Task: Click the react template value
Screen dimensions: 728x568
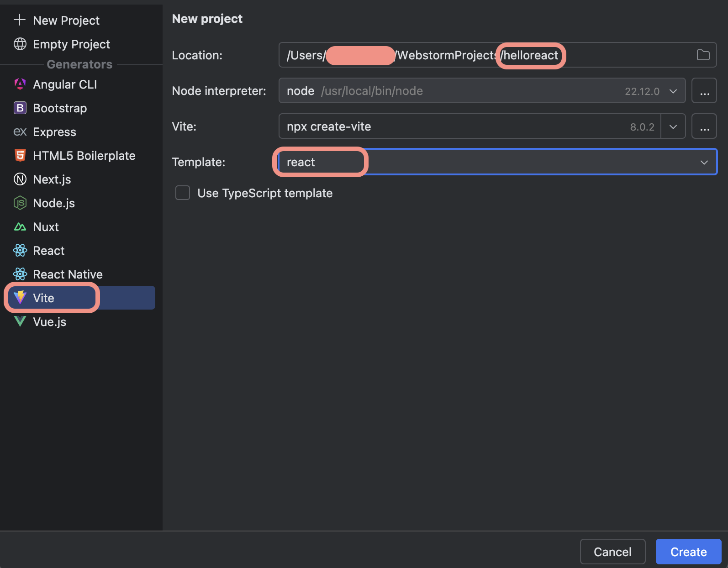Action: coord(301,162)
